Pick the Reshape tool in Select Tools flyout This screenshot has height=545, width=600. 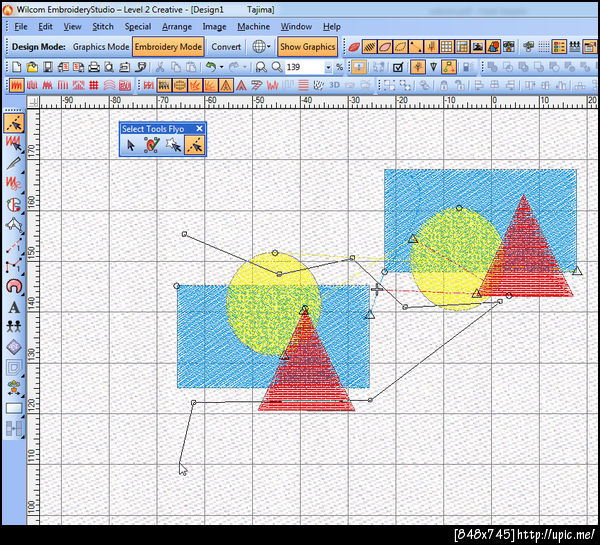tap(194, 145)
